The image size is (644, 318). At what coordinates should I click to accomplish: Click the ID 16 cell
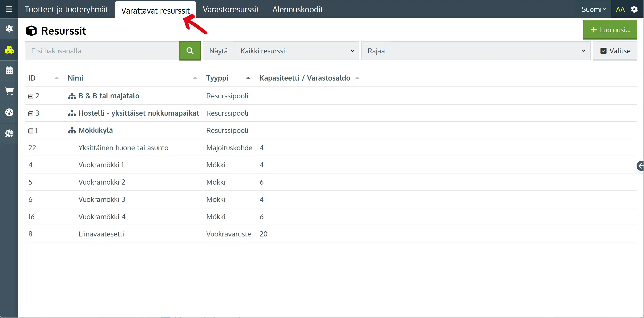pos(31,217)
